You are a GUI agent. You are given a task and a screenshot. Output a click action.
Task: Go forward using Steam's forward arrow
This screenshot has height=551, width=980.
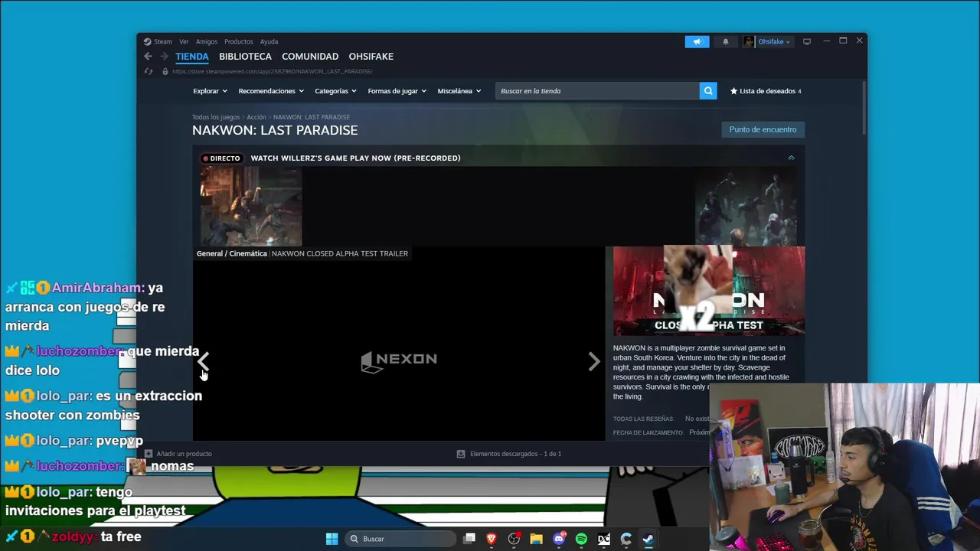coord(164,57)
